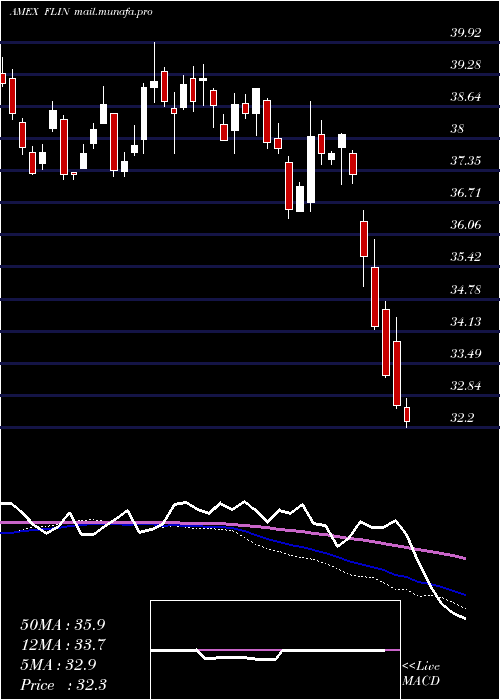
Task: Click the 32.84 price axis label
Action: click(x=466, y=386)
